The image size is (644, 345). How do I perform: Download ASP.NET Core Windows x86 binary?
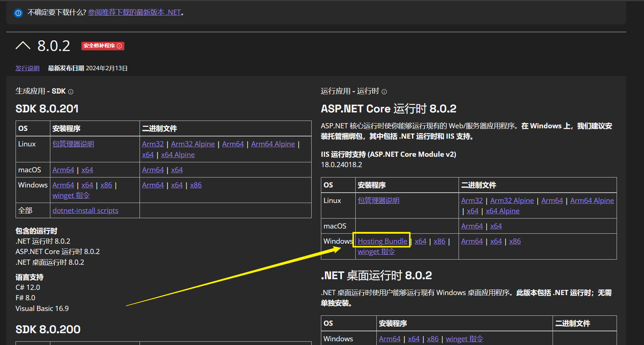click(x=515, y=241)
